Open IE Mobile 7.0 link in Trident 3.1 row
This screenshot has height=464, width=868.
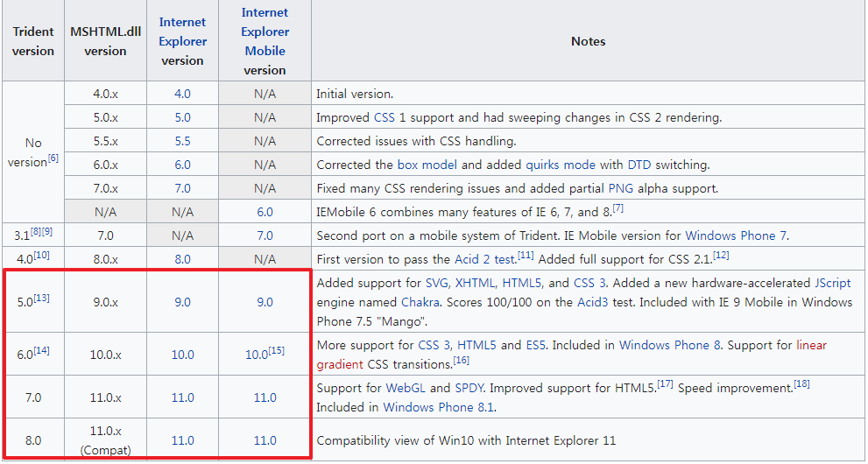[265, 236]
